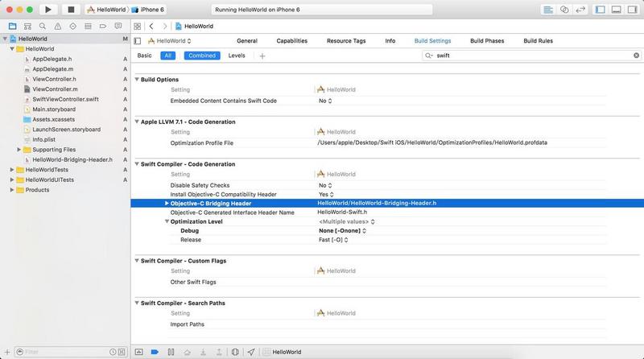Hide the debug area via bottom bar icon
The image size is (644, 359).
138,352
